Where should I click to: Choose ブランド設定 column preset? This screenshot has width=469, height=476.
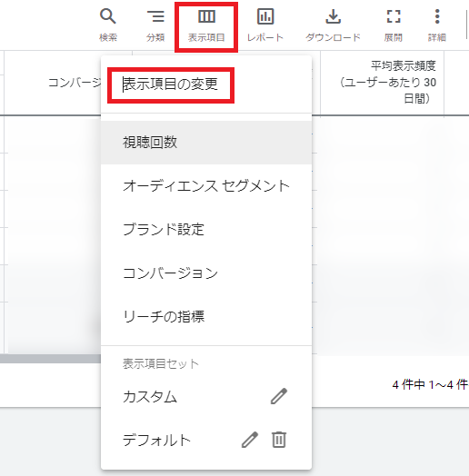pos(206,230)
